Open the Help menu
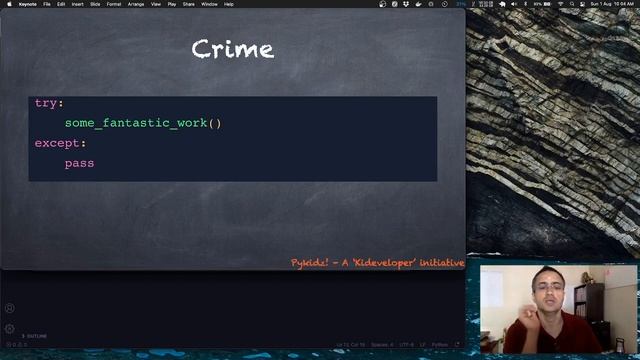The width and height of the screenshot is (640, 360). tap(229, 4)
